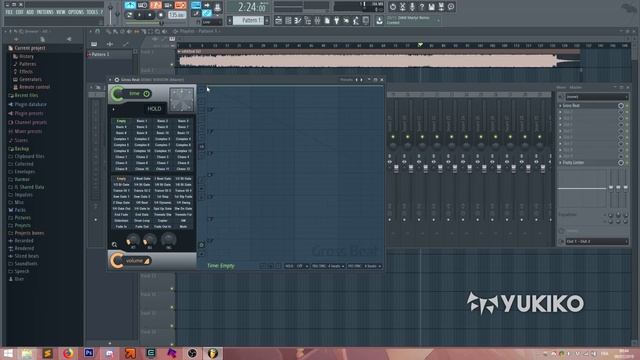Click the HOLD label in Gross Beat

(154, 109)
